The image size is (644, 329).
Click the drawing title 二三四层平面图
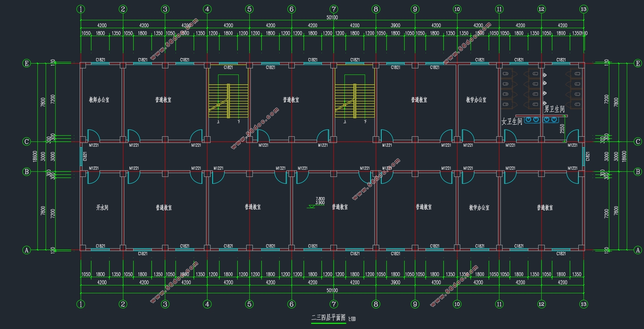tap(328, 318)
